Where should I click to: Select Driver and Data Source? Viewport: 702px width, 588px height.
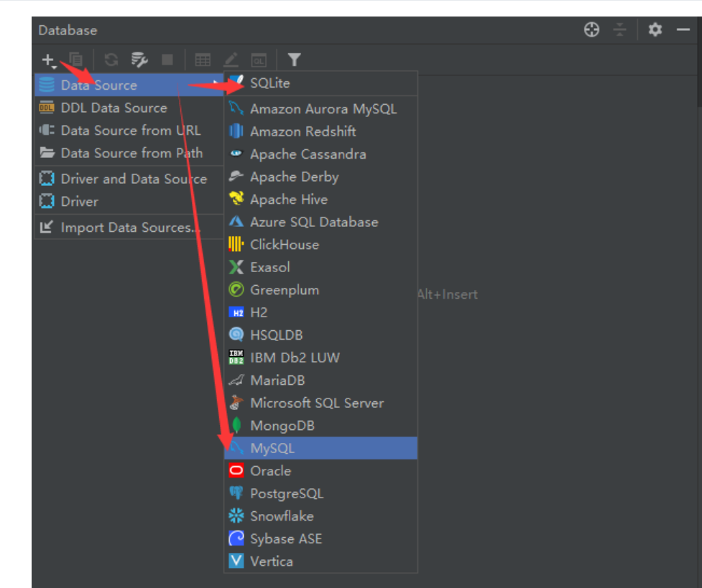(129, 179)
